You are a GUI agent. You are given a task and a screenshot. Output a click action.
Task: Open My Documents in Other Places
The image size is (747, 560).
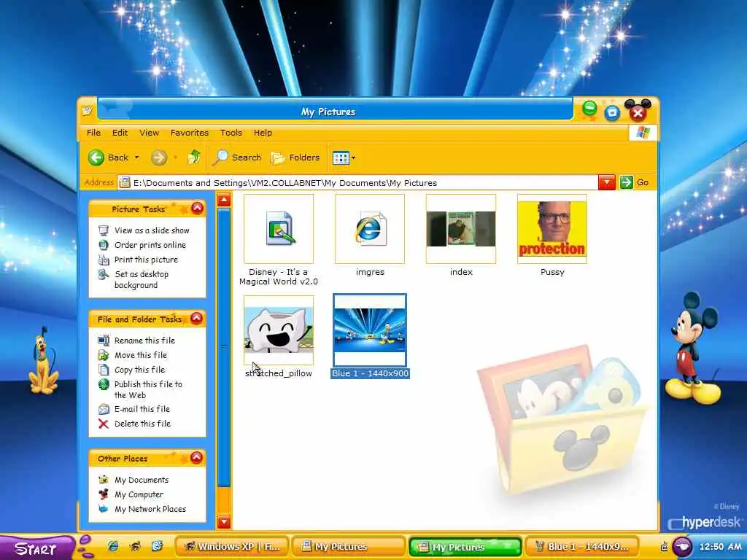(142, 480)
